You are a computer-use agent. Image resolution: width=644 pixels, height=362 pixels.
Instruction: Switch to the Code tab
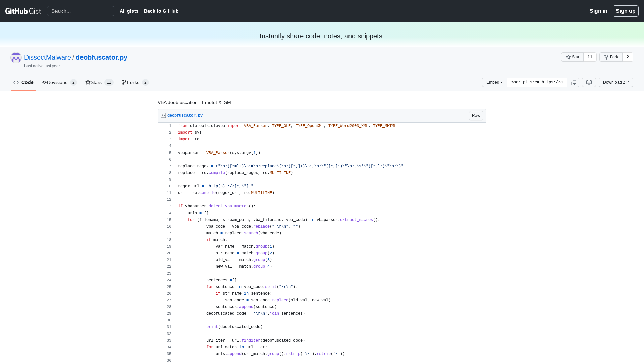(23, 82)
